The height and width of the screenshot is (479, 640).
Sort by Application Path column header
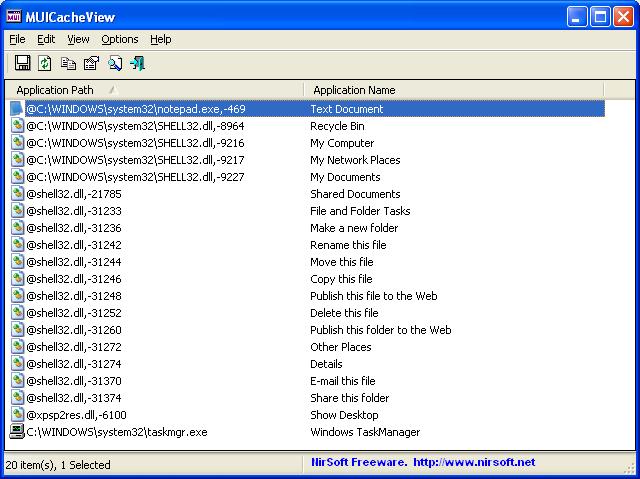pyautogui.click(x=154, y=90)
